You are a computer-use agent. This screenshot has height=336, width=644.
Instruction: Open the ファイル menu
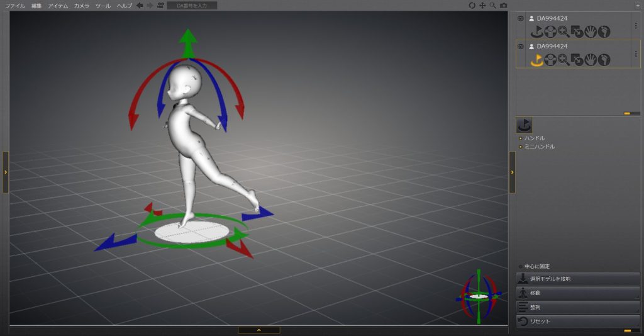tap(15, 6)
